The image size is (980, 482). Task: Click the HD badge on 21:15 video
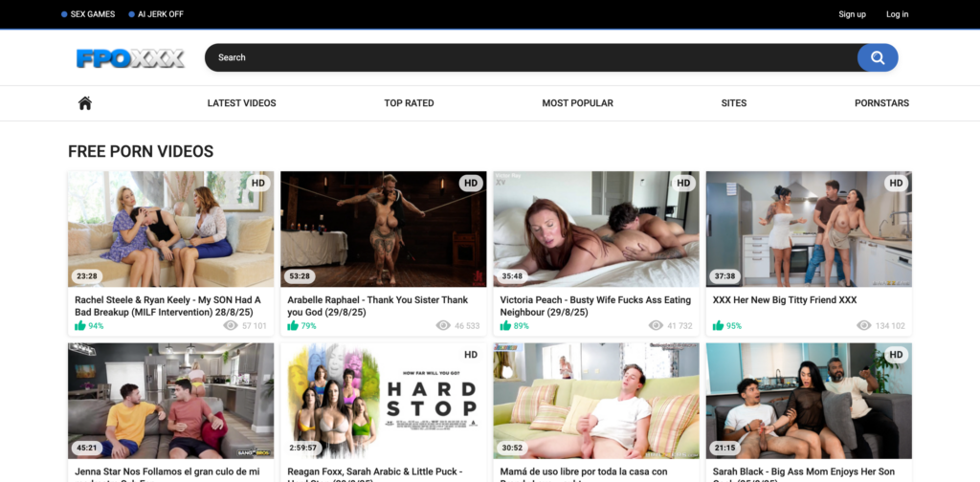click(896, 355)
